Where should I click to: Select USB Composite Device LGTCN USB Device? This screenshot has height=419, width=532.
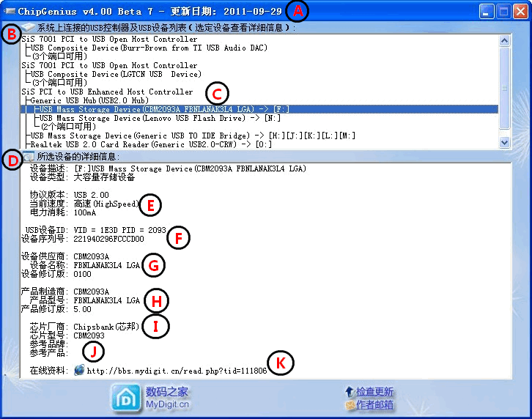point(116,74)
